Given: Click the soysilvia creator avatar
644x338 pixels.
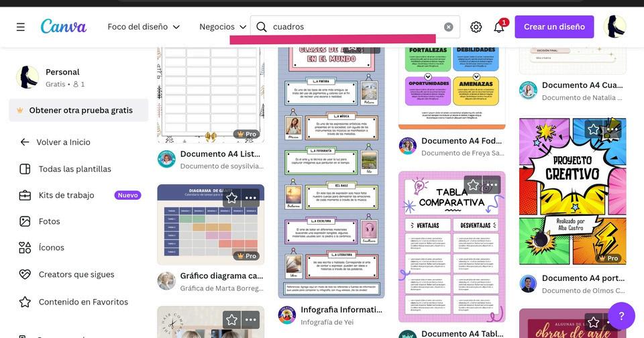Looking at the screenshot, I should 166,160.
